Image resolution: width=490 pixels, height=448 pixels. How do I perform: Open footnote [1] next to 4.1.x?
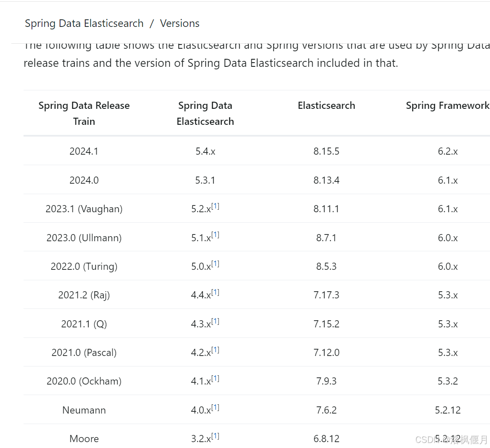click(x=215, y=379)
